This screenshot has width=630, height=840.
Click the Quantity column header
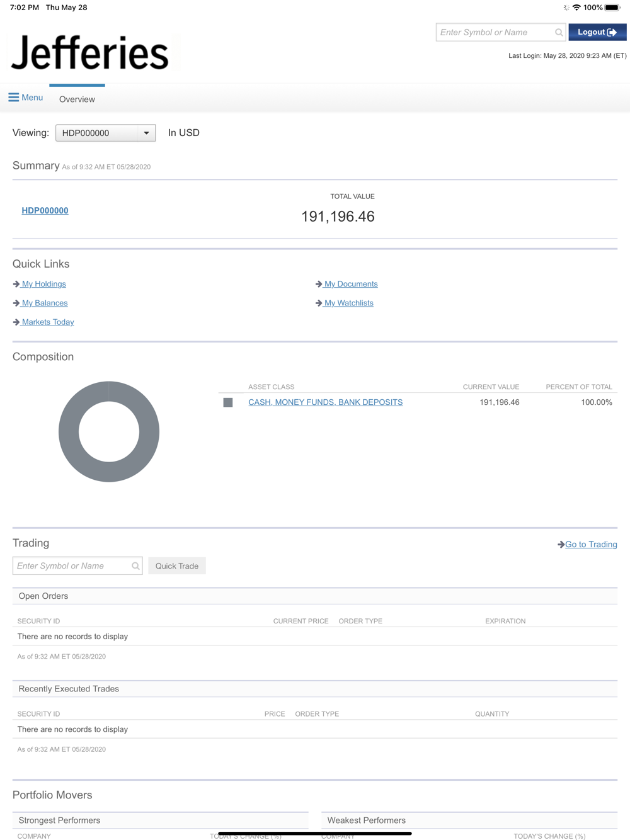pyautogui.click(x=492, y=714)
